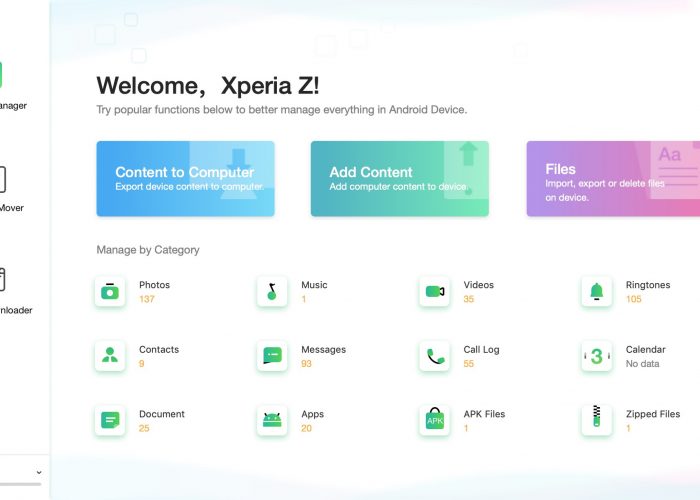Click the Ringtones count 105
Image resolution: width=700 pixels, height=500 pixels.
tap(633, 299)
